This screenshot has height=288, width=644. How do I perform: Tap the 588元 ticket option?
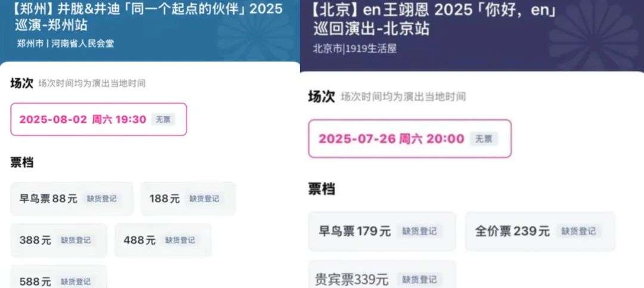click(58, 281)
